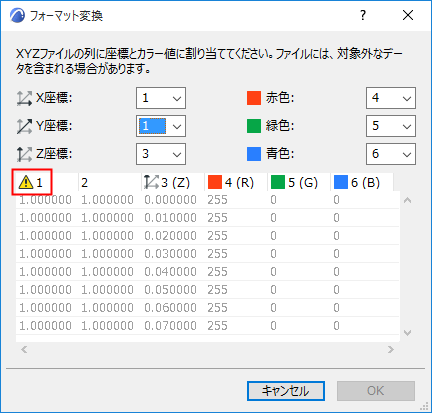
Task: Click the Z座標 axis icon
Action: tap(24, 154)
